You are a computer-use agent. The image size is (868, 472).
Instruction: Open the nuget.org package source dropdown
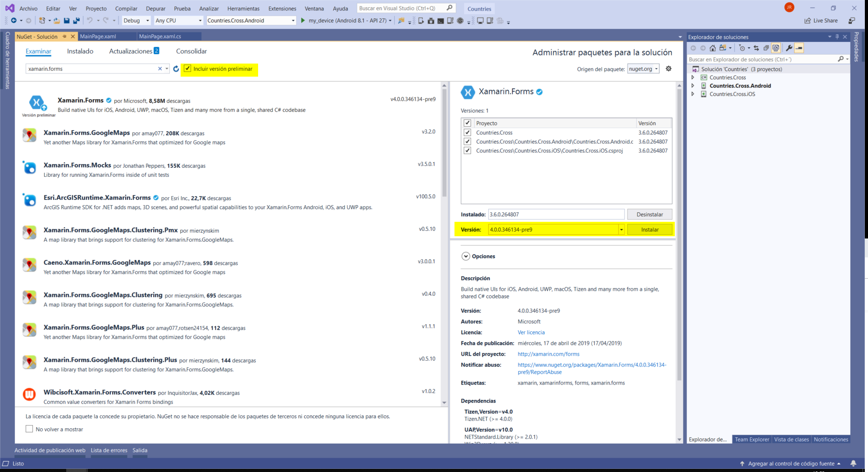[x=643, y=69]
